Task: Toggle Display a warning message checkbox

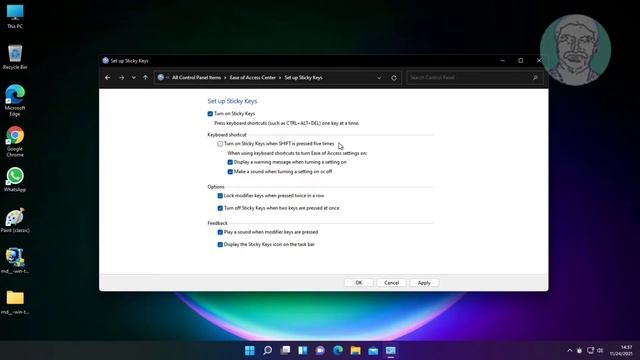Action: point(230,162)
